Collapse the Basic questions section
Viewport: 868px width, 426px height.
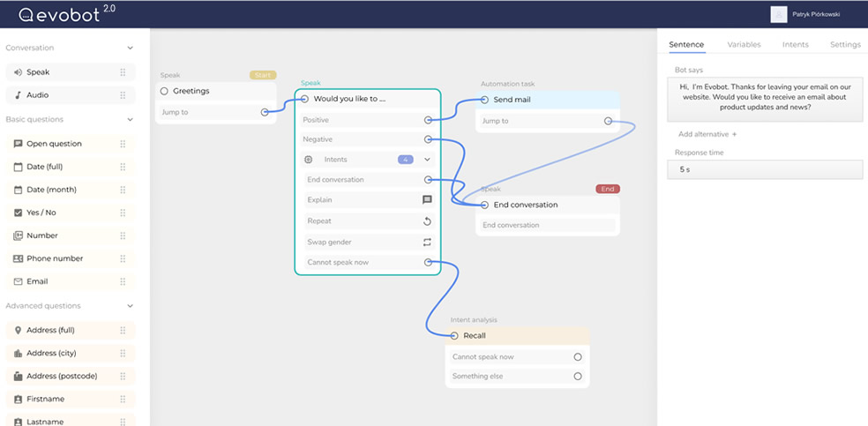coord(131,120)
